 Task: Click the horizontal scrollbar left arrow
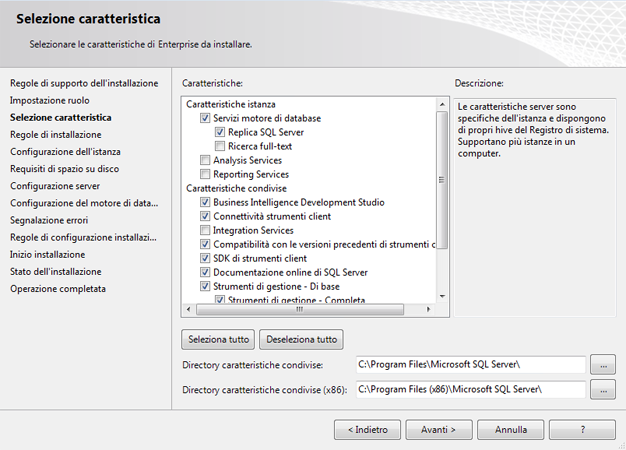point(188,309)
